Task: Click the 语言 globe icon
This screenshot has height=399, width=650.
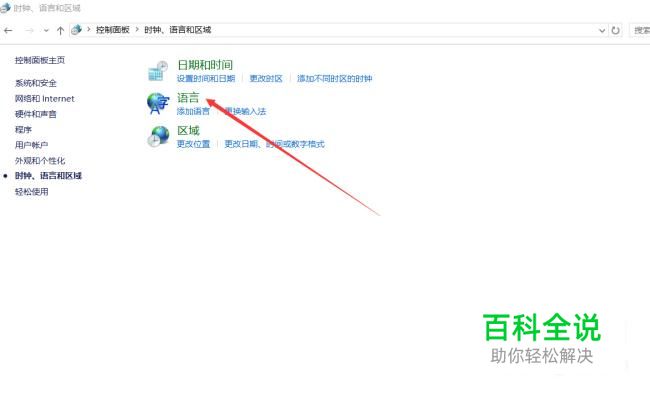Action: click(x=158, y=103)
